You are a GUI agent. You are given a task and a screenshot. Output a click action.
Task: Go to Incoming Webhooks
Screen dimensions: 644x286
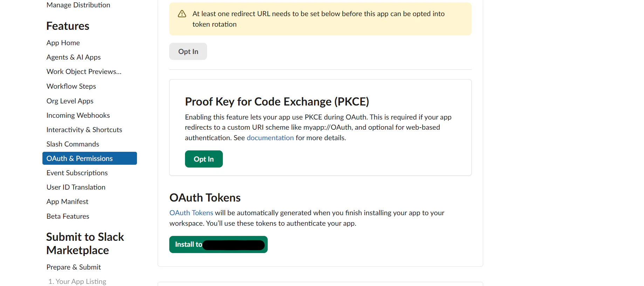78,115
